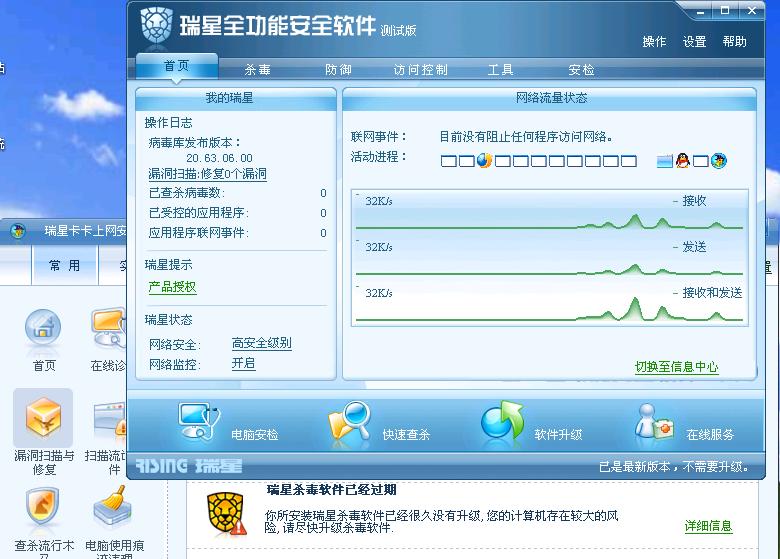The width and height of the screenshot is (780, 559).
Task: Click the 应用程序联网事件 row
Action: (x=238, y=233)
